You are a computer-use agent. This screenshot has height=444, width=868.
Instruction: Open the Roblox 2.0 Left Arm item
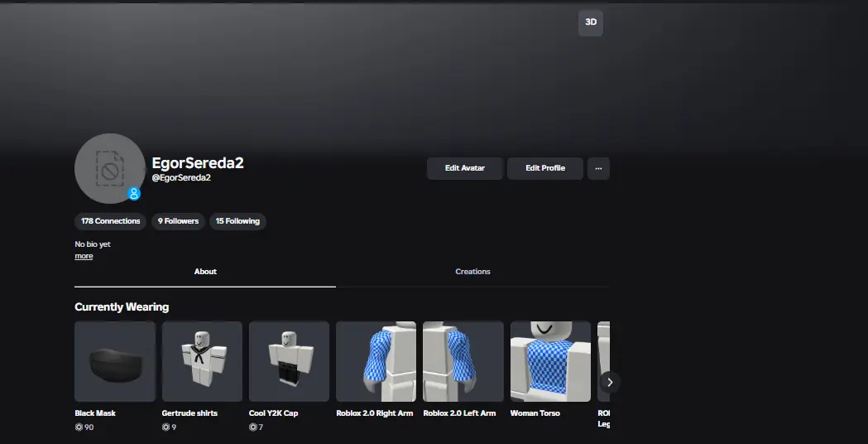click(x=463, y=362)
